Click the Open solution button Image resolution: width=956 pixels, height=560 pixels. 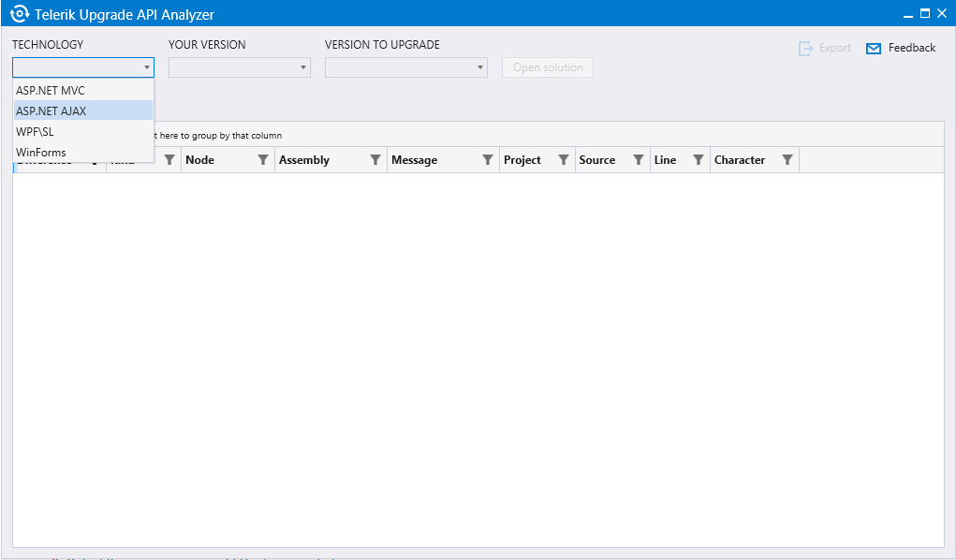pos(548,67)
